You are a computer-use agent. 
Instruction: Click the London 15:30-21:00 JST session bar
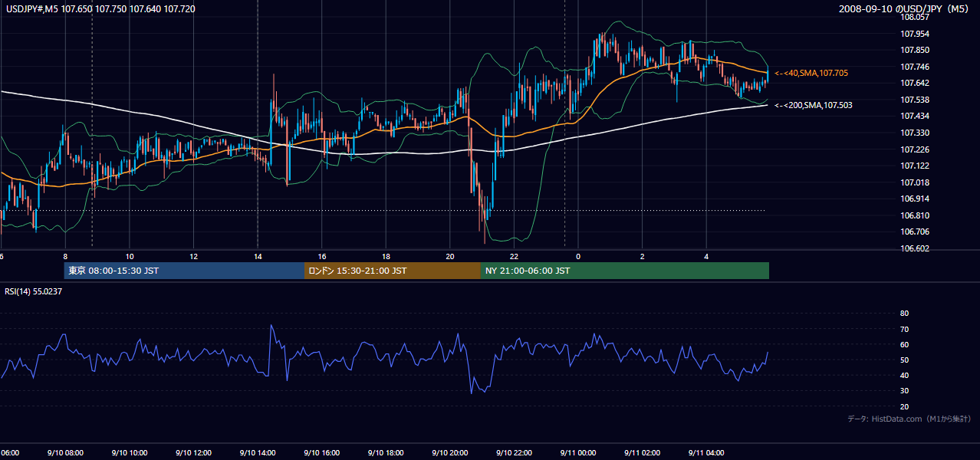(393, 271)
